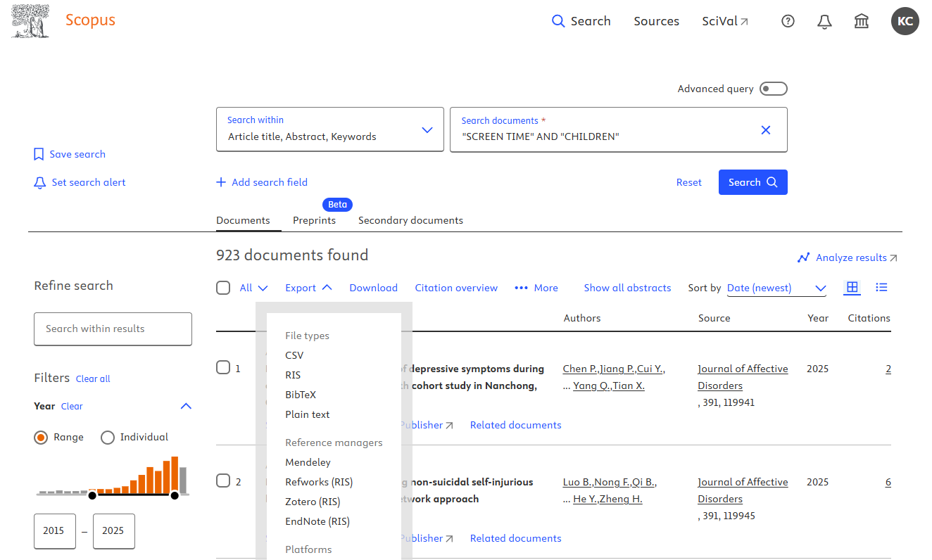Viewport: 932px width, 560px height.
Task: Select the Range radio button
Action: point(41,438)
